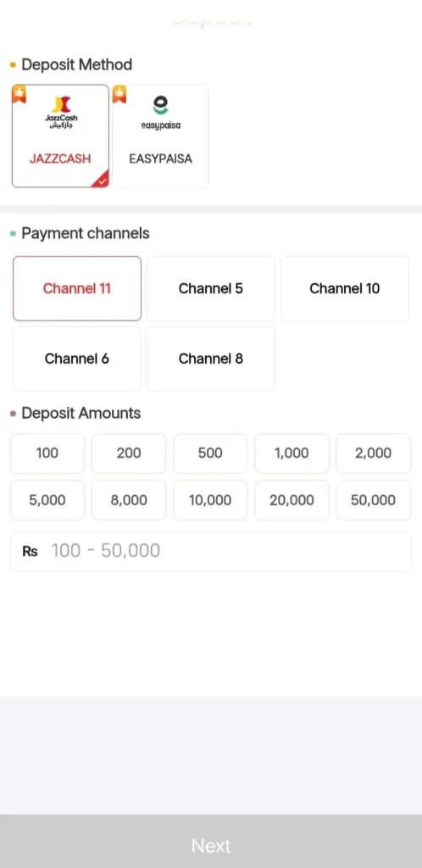Select the 100 deposit amount
Viewport: 422px width, 868px height.
click(x=47, y=453)
